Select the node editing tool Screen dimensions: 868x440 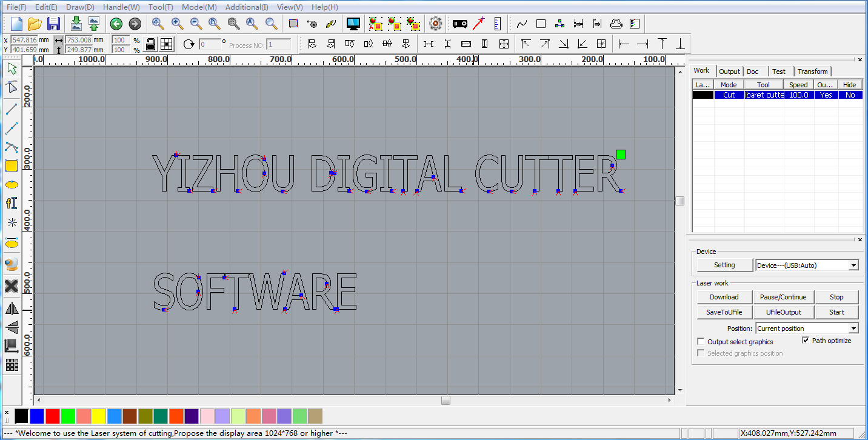pyautogui.click(x=12, y=86)
